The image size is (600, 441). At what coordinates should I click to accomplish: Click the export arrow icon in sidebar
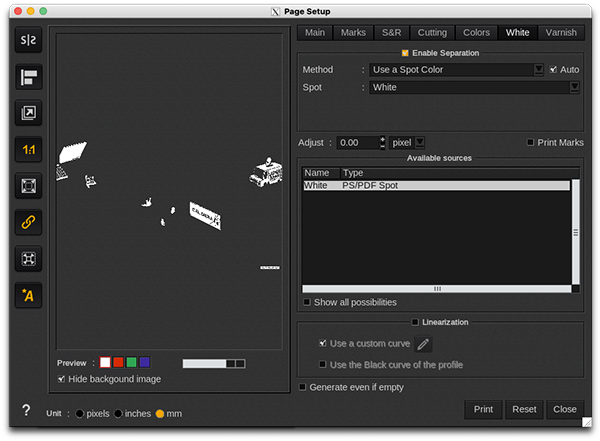tap(27, 114)
